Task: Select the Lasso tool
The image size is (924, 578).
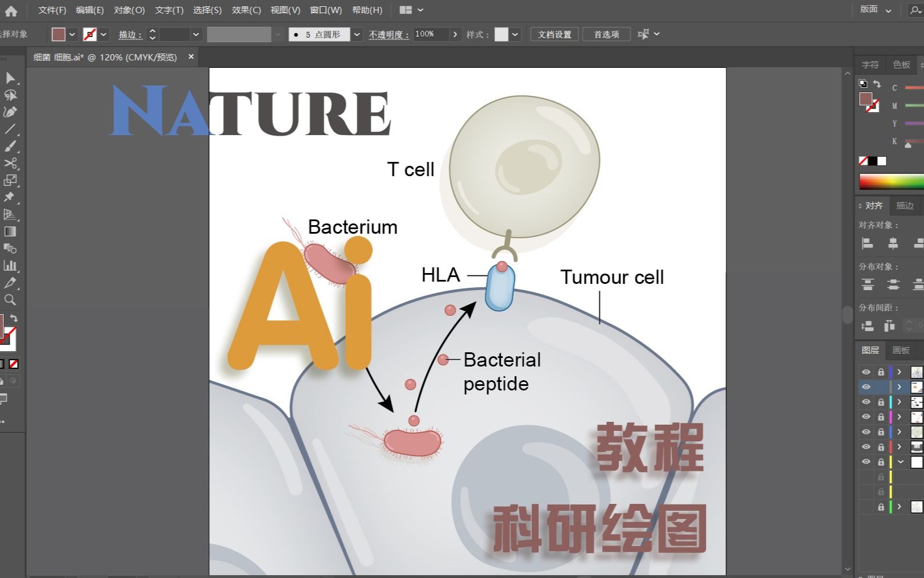Action: (10, 95)
